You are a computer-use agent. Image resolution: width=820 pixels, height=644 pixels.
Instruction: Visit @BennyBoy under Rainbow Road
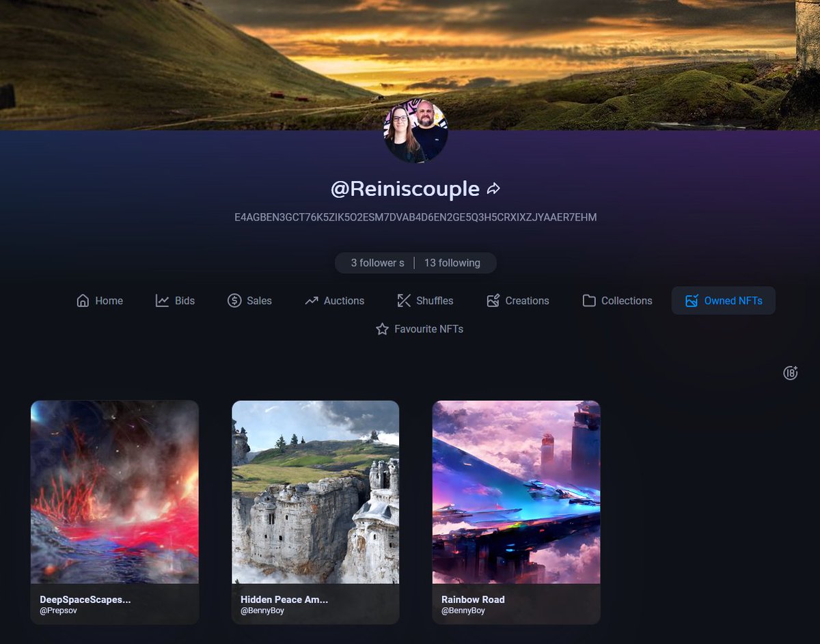coord(463,611)
